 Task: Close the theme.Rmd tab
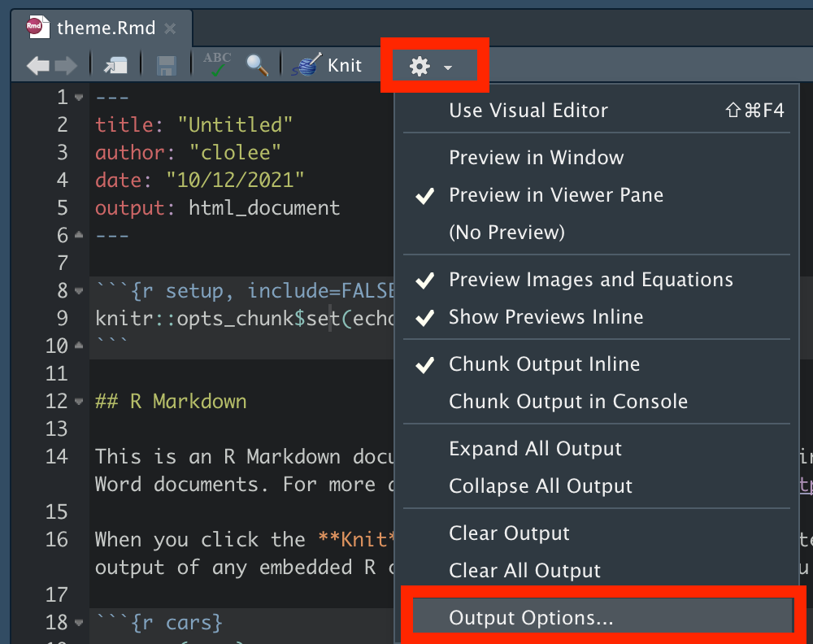(170, 28)
